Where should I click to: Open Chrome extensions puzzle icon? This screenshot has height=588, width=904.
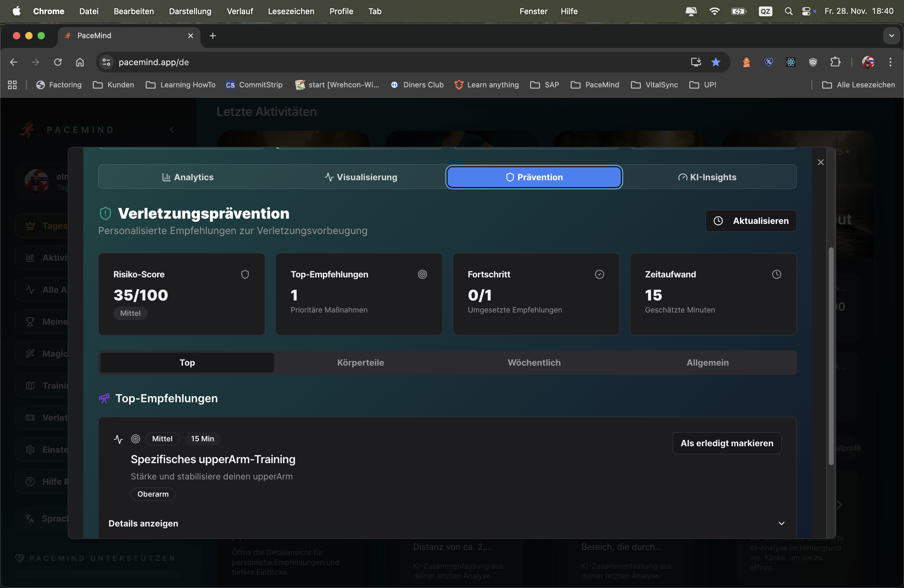pos(835,62)
